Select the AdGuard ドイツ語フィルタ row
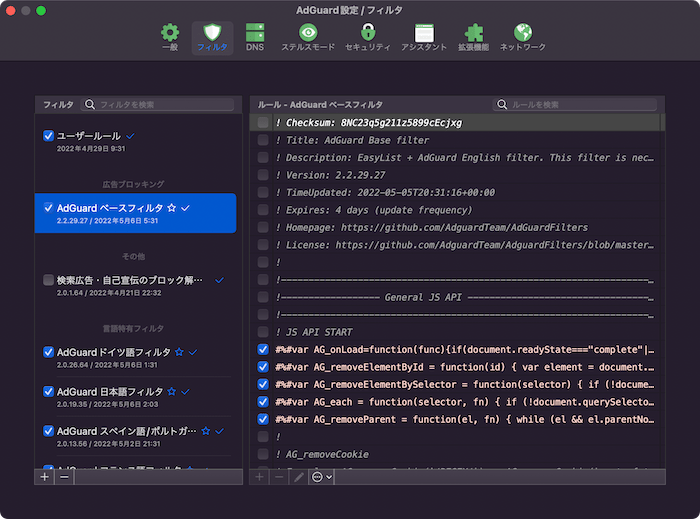 [135, 357]
